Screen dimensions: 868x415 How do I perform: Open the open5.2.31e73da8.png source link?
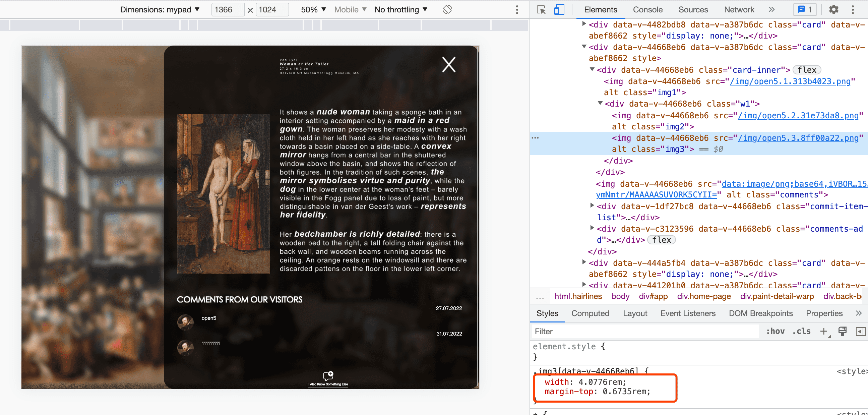[x=798, y=116]
